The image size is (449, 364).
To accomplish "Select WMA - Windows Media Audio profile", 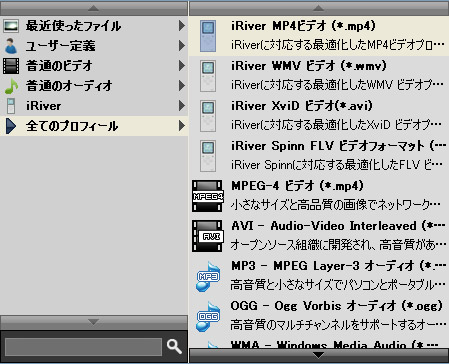I will click(x=319, y=342).
